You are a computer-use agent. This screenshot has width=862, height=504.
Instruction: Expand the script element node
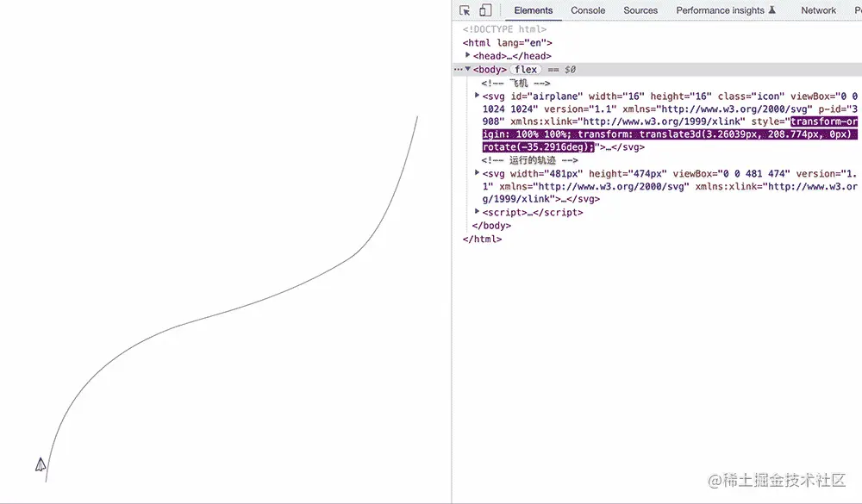coord(478,211)
